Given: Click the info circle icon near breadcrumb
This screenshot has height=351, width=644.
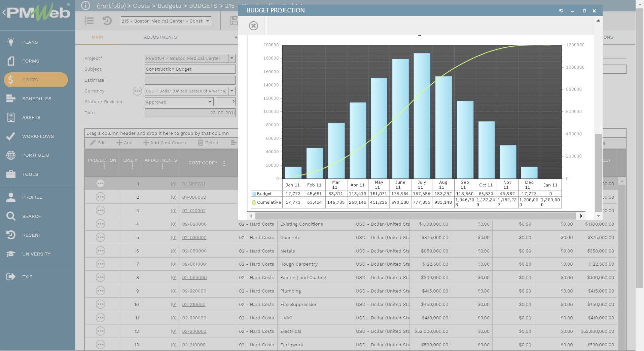Looking at the screenshot, I should point(86,6).
